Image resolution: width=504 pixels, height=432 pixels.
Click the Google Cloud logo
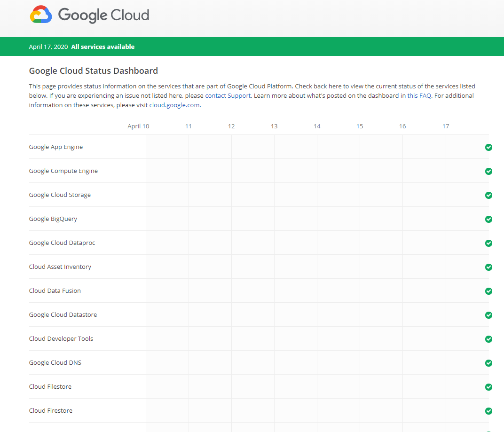(89, 15)
